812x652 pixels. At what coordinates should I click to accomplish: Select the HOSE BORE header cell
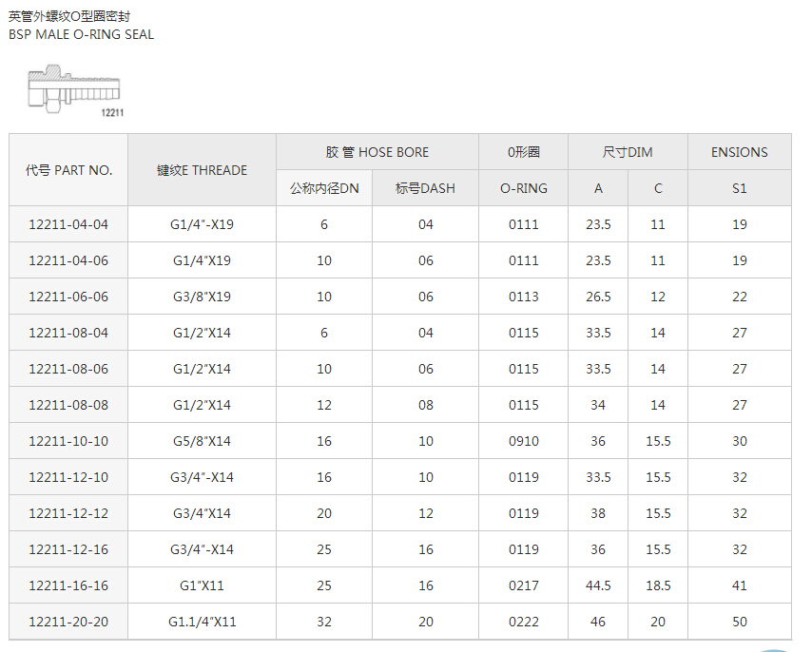pyautogui.click(x=377, y=152)
